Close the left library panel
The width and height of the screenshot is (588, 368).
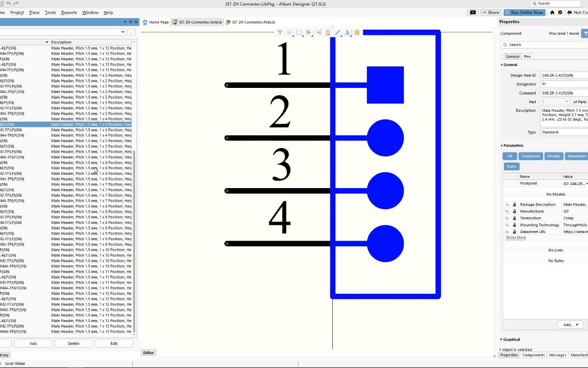point(136,22)
